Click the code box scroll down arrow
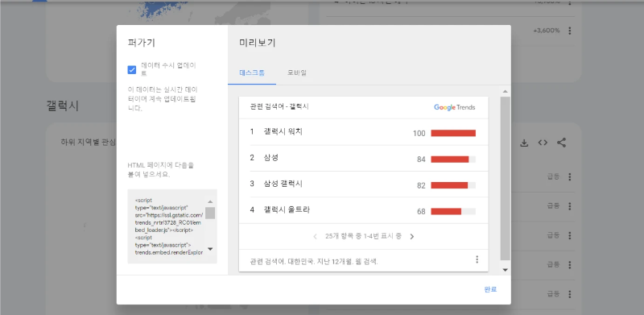 pos(210,249)
